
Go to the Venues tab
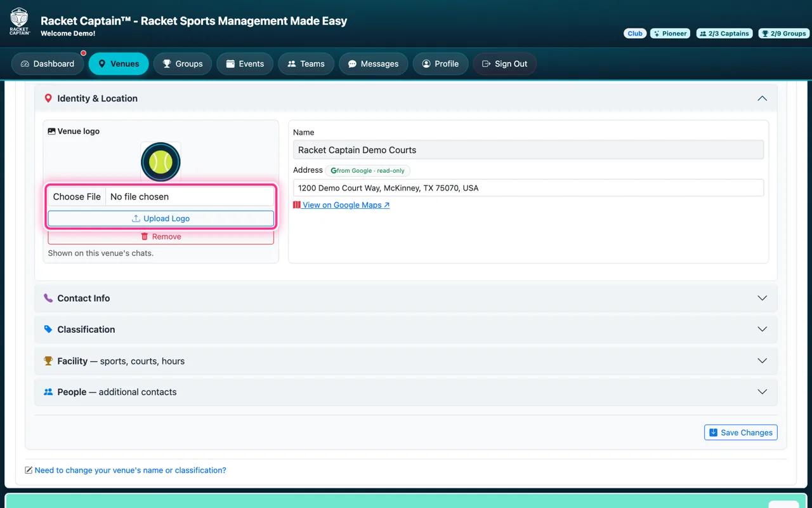click(119, 63)
